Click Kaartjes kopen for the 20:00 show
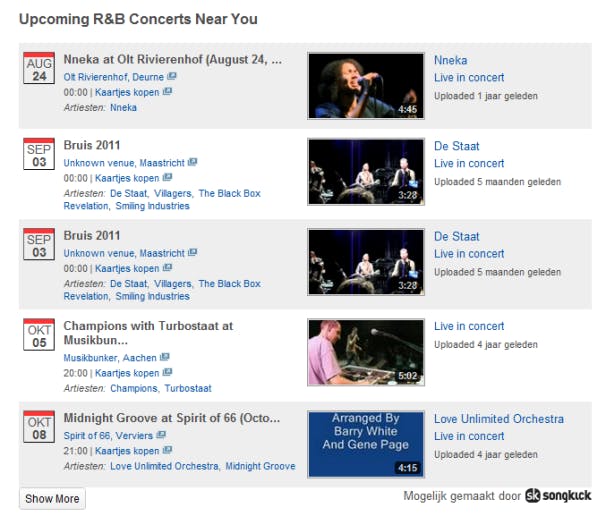The width and height of the screenshot is (612, 521). [126, 373]
